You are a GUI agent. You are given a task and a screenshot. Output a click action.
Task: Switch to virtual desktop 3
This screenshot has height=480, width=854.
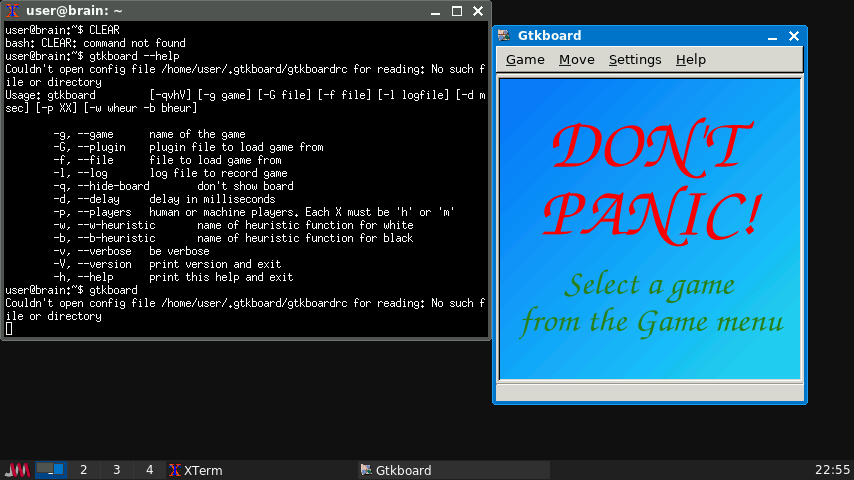tap(117, 470)
